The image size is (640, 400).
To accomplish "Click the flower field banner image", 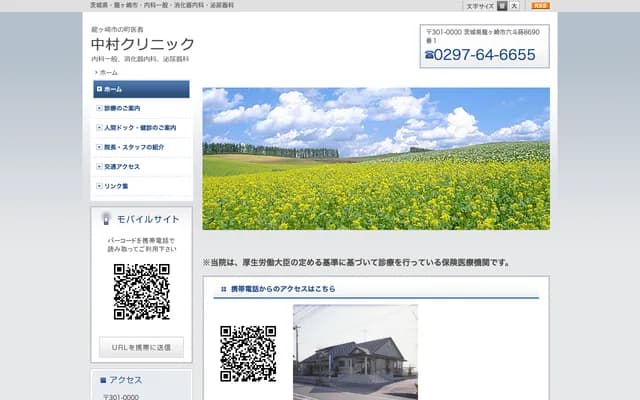I will point(376,158).
